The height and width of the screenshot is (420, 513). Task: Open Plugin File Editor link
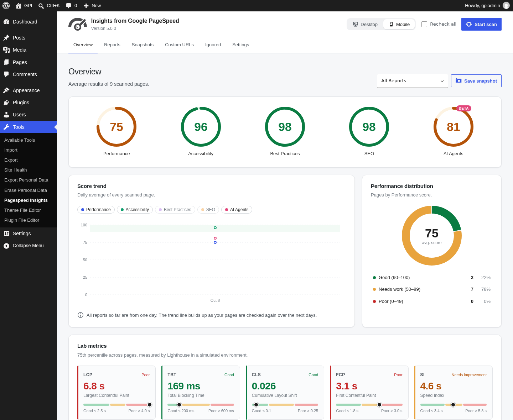pos(28,220)
